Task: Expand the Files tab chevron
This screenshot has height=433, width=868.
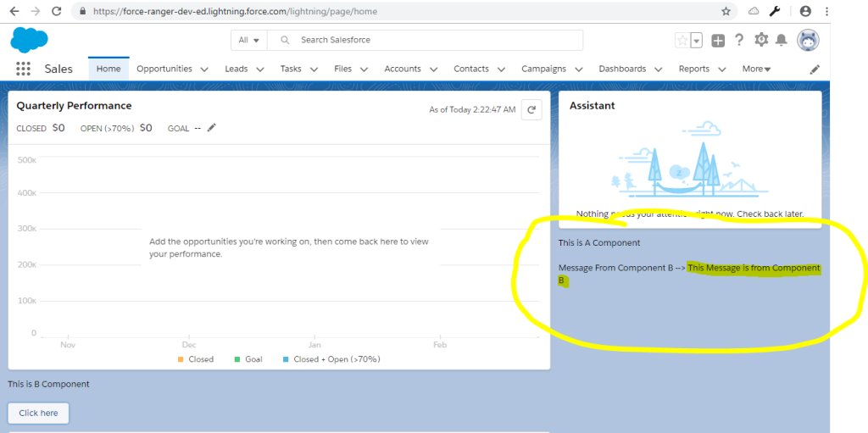Action: coord(364,69)
